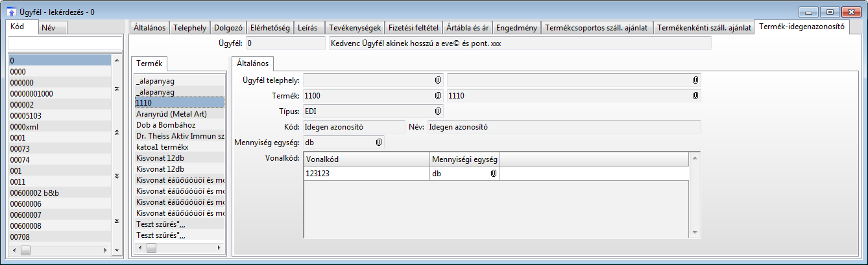Screen dimensions: 868x265
Task: Click the barcode cell 123123
Action: 367,174
